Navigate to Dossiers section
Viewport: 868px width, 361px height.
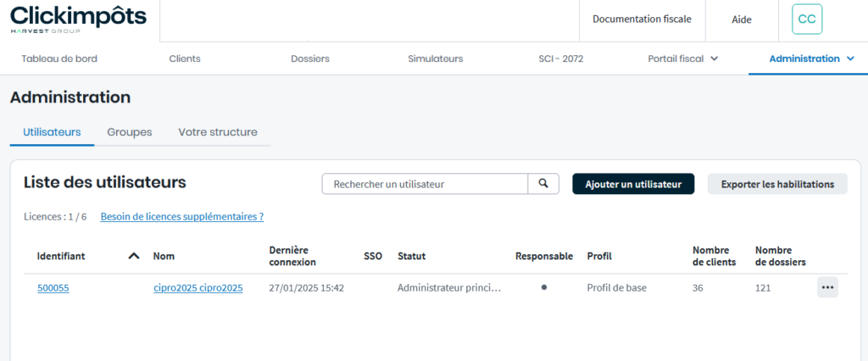click(x=309, y=58)
